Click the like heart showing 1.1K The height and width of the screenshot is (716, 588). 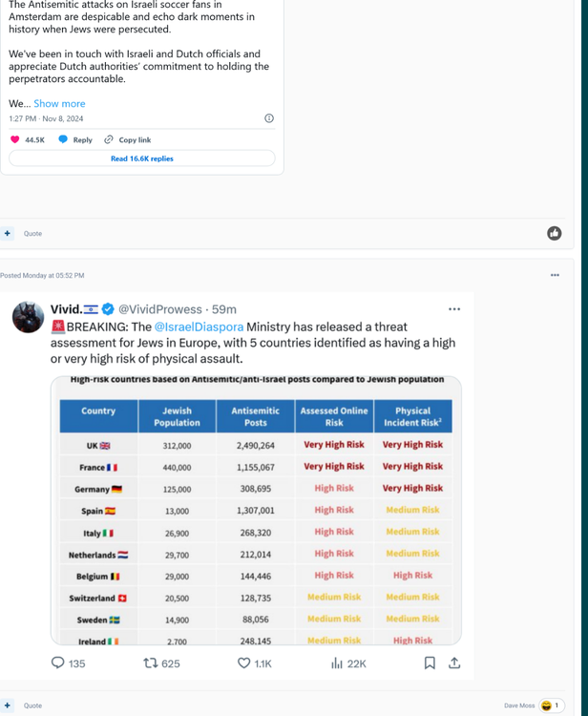(243, 663)
